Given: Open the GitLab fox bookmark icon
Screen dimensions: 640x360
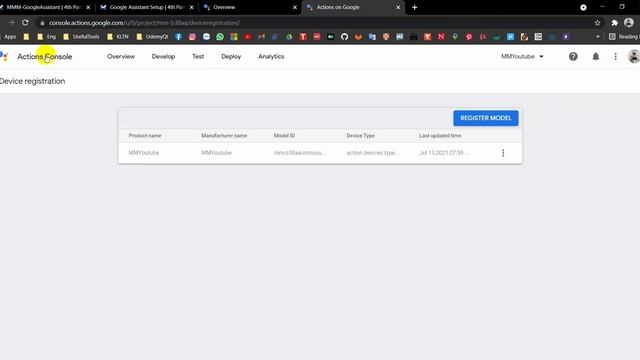Looking at the screenshot, I should pyautogui.click(x=358, y=37).
